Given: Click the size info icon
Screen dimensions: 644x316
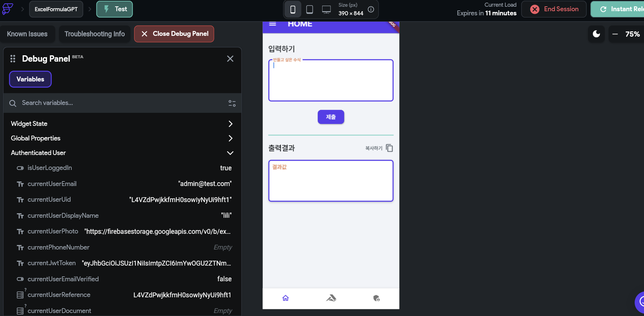Looking at the screenshot, I should click(371, 9).
